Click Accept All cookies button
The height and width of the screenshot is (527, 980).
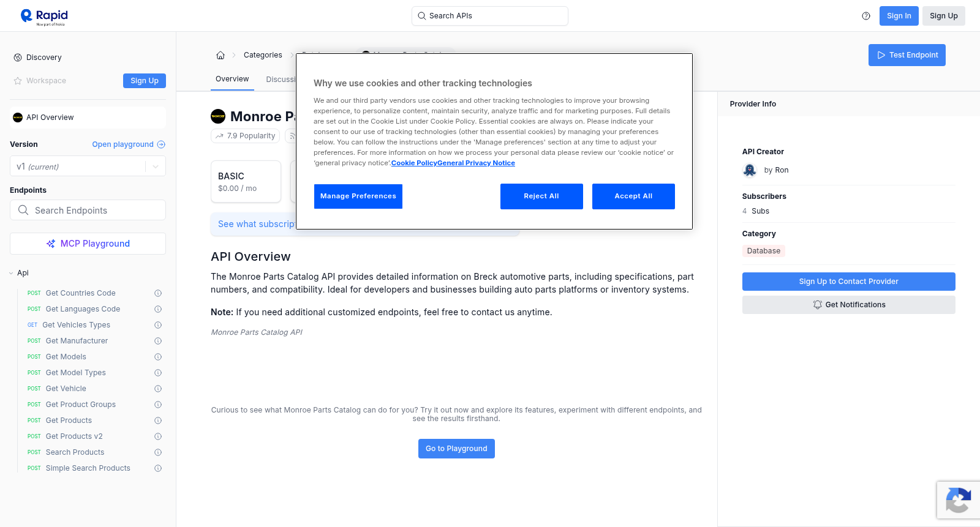tap(633, 196)
